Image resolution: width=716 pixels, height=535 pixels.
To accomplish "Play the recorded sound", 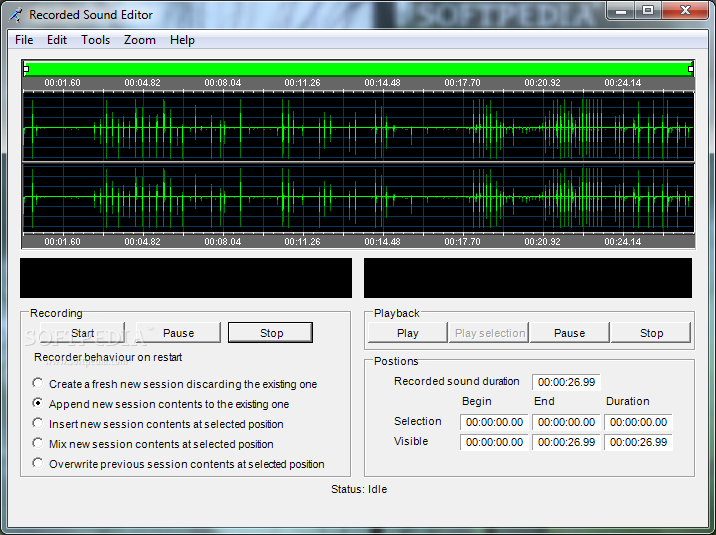I will coord(407,333).
